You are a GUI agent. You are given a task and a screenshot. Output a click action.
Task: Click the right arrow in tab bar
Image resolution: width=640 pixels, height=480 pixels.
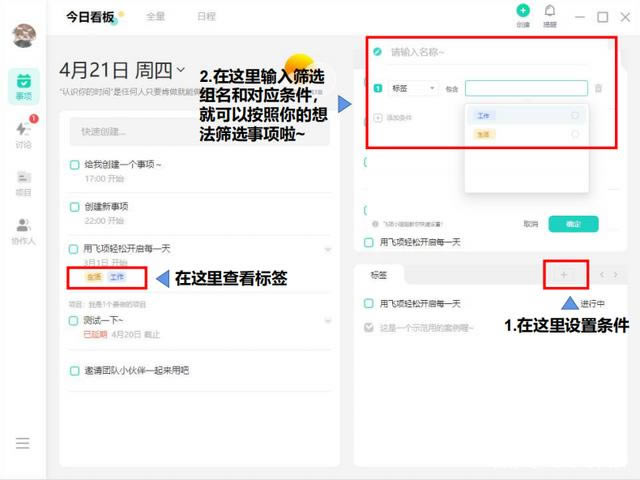(x=616, y=275)
